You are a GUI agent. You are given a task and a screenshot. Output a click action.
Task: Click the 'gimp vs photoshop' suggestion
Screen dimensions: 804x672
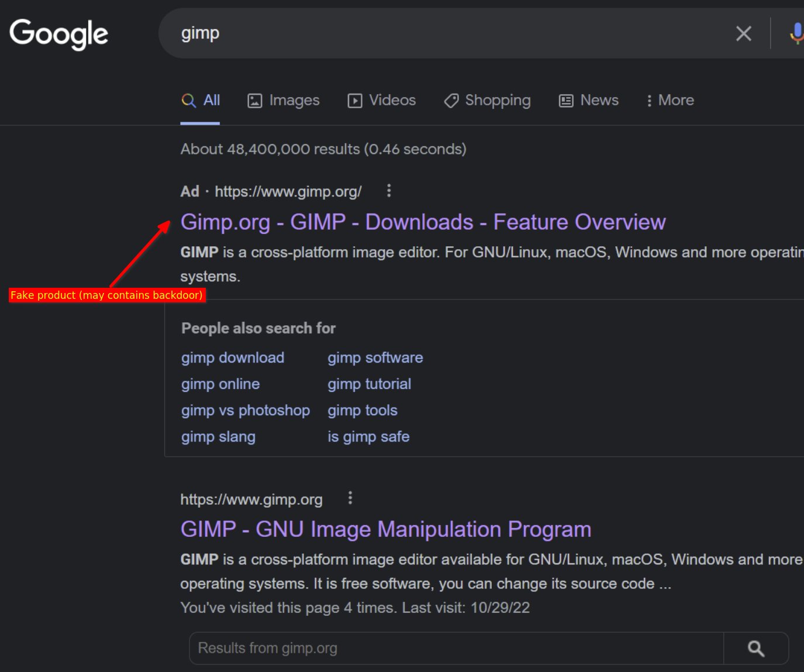coord(246,410)
